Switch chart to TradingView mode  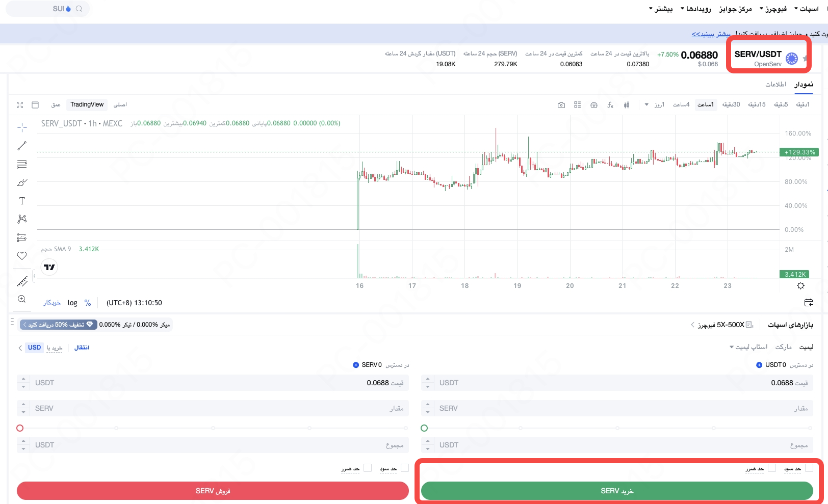(87, 104)
